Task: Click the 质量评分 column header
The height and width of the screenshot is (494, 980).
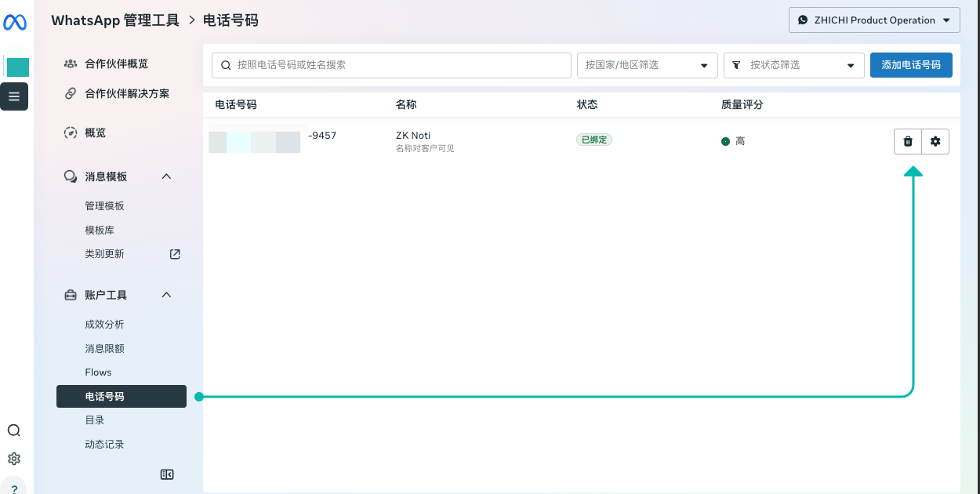Action: [742, 104]
